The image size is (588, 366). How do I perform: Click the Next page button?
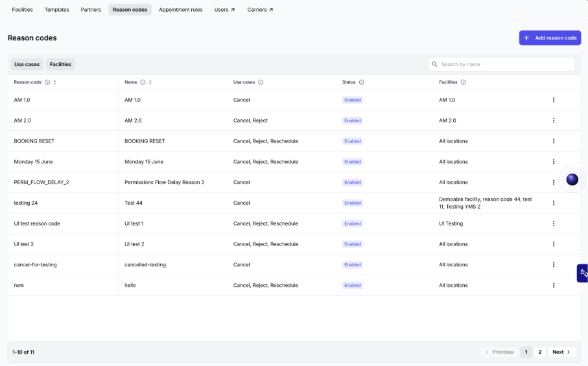click(562, 352)
